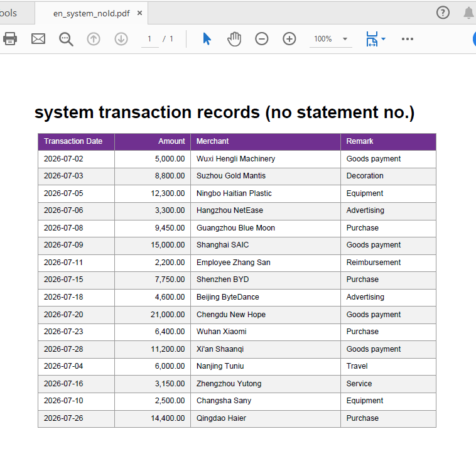Select merchant Chengdu New Hope

tap(231, 315)
